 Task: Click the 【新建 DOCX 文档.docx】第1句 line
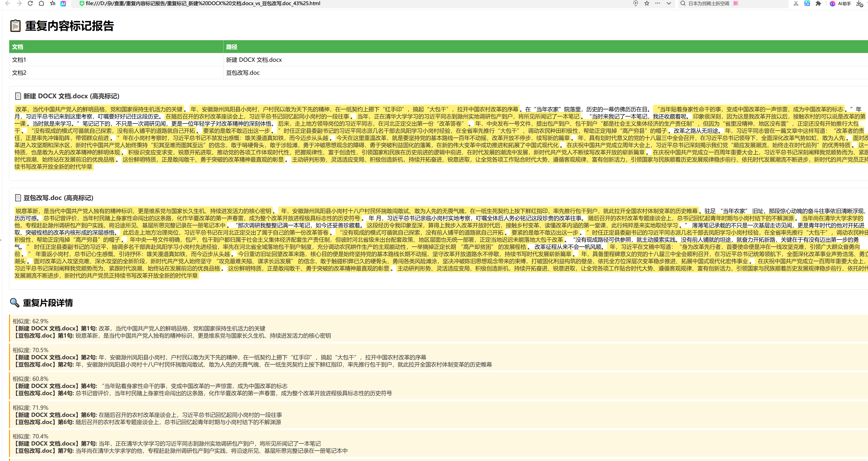point(139,328)
